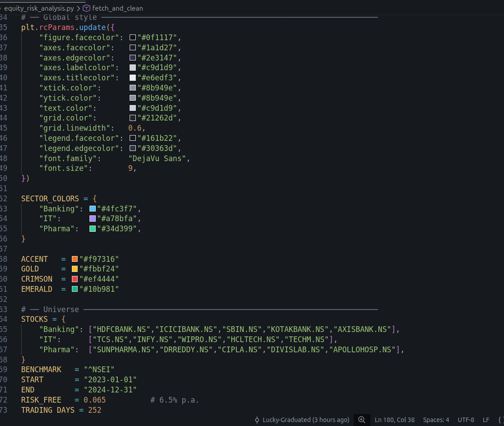Click the zoom magnifier status bar icon
Viewport: 504px width, 426px height.
point(362,419)
